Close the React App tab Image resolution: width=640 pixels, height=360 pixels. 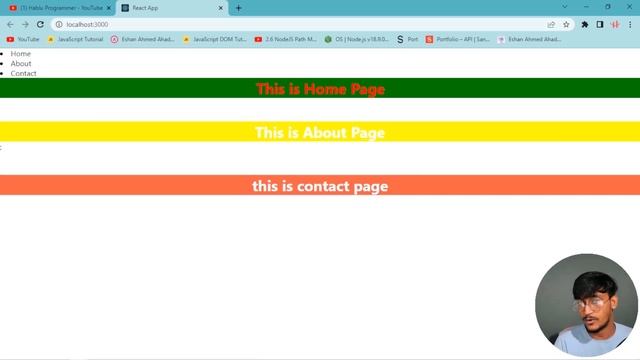pos(221,8)
